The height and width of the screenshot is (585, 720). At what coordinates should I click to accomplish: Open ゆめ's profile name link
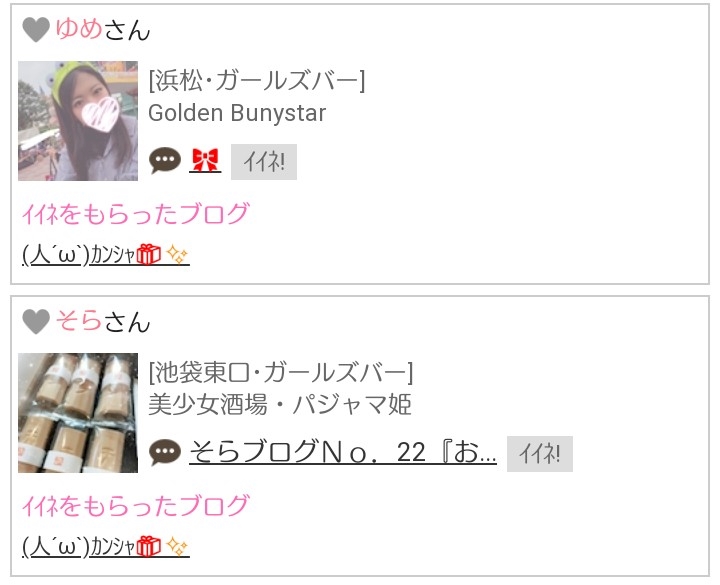[79, 28]
